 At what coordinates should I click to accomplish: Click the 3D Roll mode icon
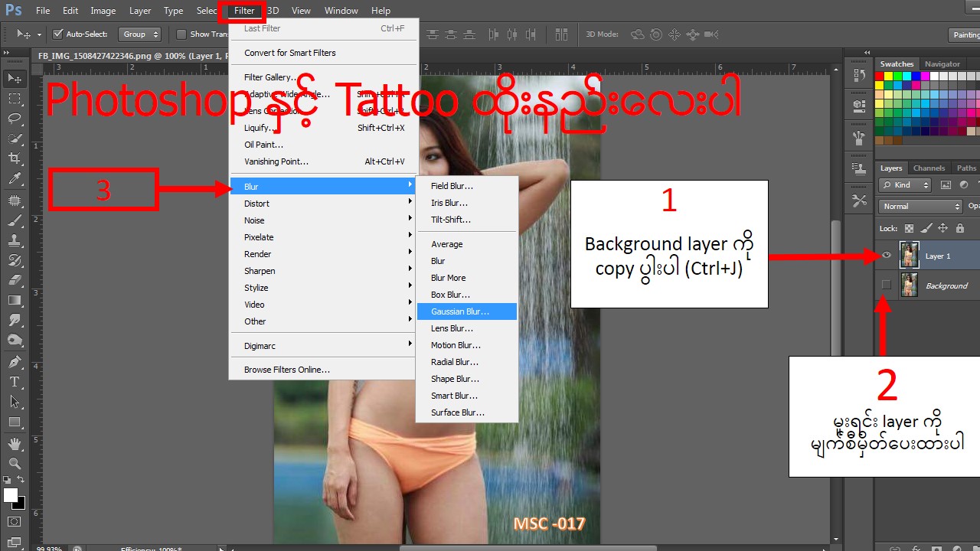[656, 34]
